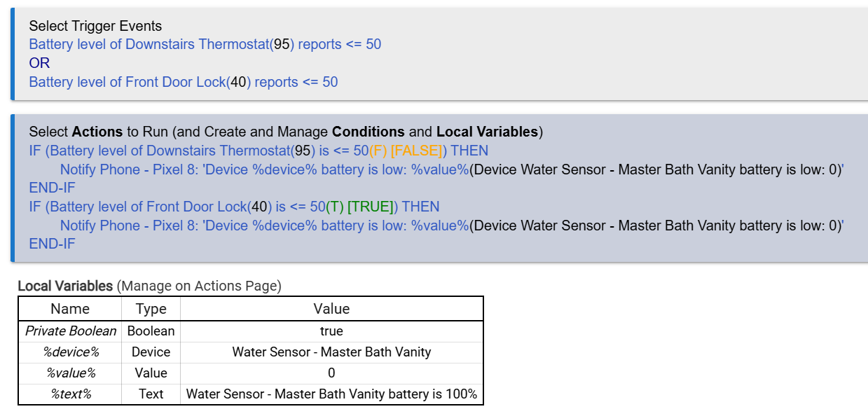Select the %text% variable name

tap(70, 394)
